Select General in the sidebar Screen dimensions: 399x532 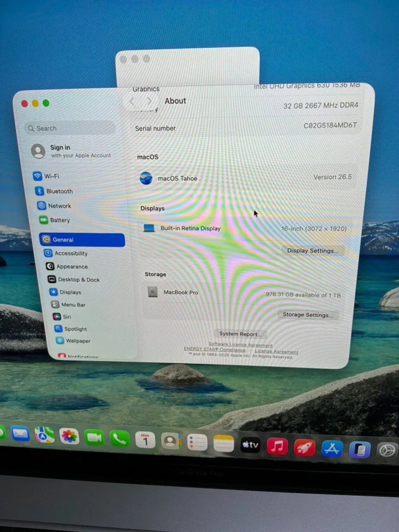(82, 239)
